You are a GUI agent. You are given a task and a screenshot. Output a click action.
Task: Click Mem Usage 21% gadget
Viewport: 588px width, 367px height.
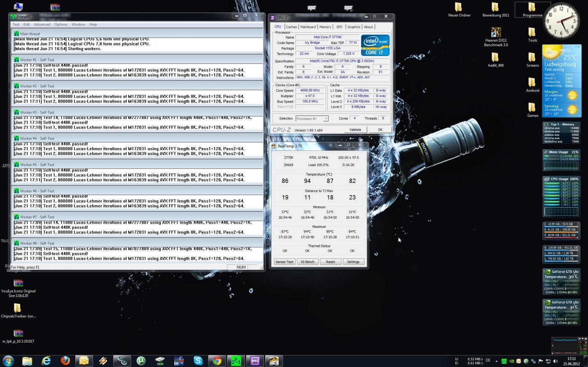(x=561, y=160)
